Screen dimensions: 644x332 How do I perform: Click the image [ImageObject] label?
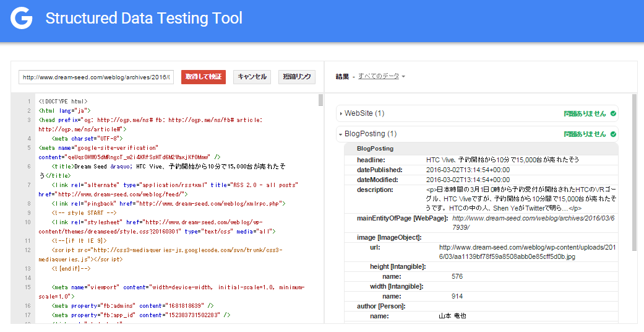click(x=389, y=237)
